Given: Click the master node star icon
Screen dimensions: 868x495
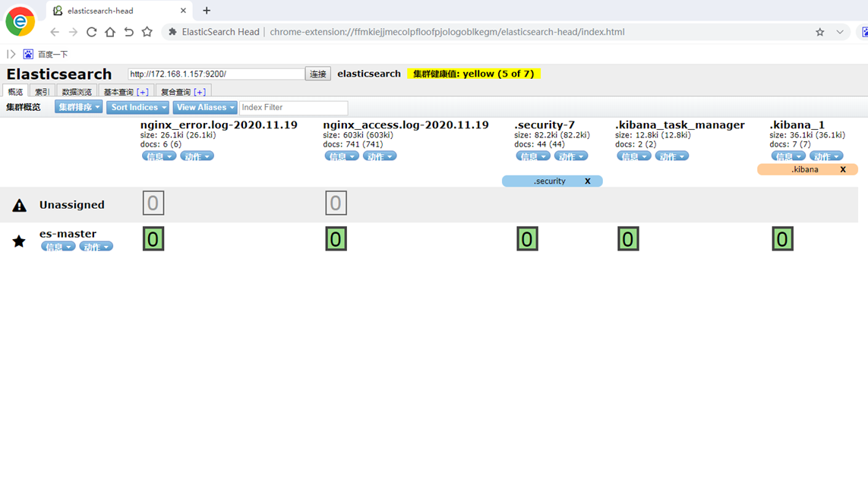Looking at the screenshot, I should [19, 241].
